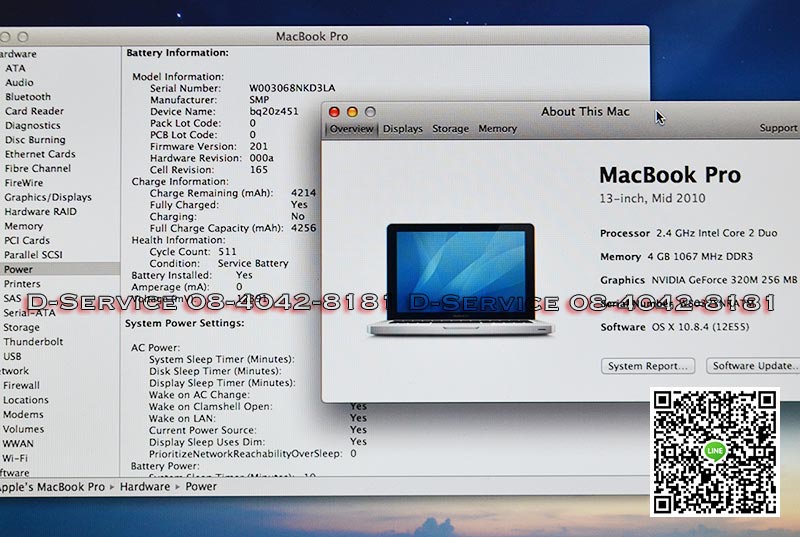
Task: Click Hardware Revision value 000a
Action: pos(262,158)
